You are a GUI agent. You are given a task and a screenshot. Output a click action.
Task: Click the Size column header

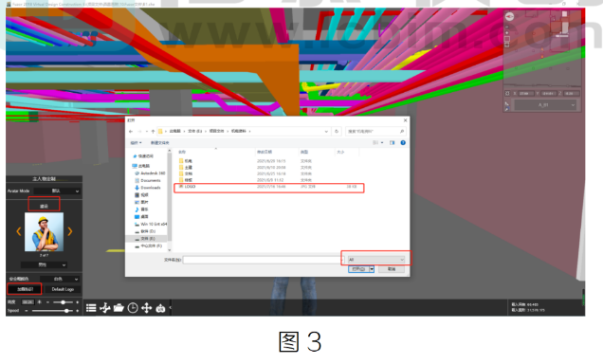340,153
